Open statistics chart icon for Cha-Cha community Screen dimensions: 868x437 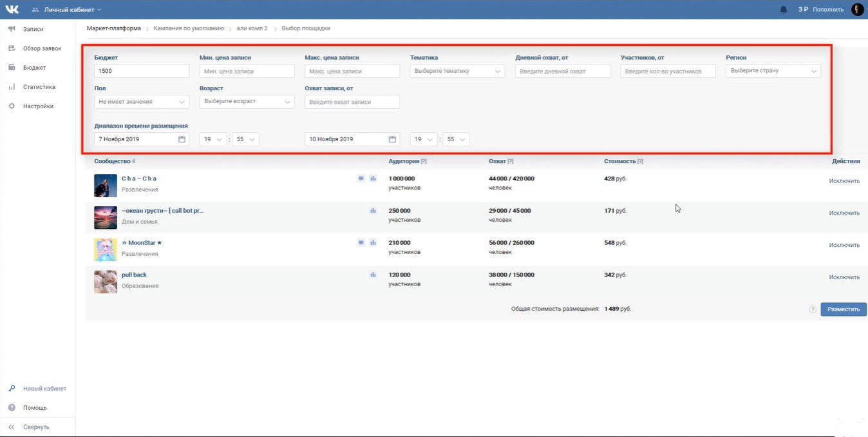(373, 179)
